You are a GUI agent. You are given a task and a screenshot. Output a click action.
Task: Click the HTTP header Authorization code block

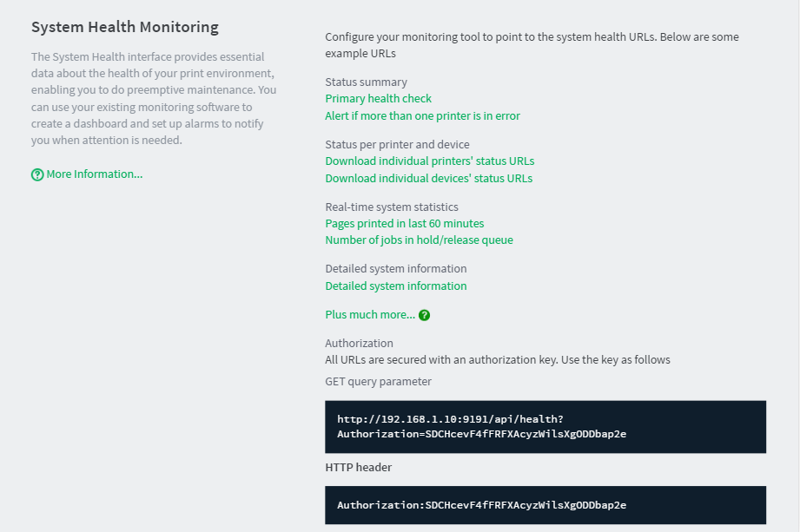point(545,505)
